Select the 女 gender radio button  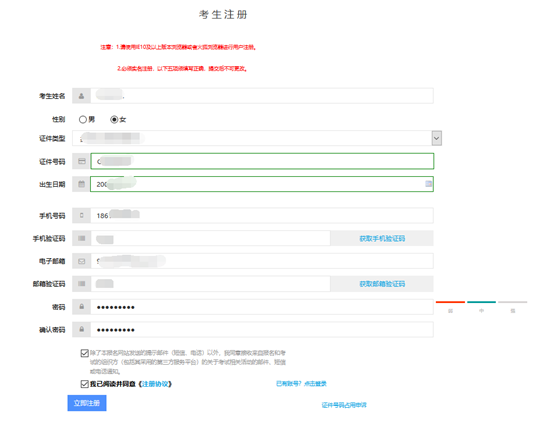(114, 119)
